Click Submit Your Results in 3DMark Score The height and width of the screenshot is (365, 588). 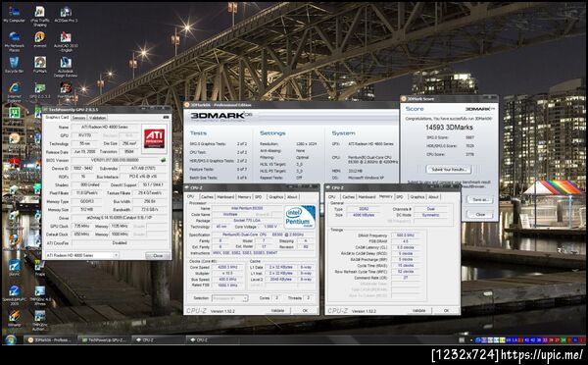coord(449,170)
